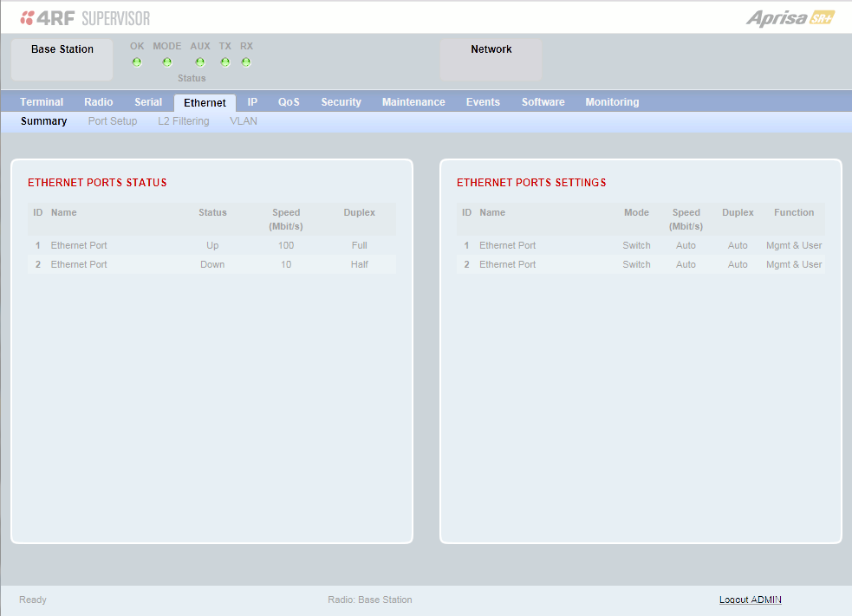Open the Port Setup sub-tab
The image size is (852, 616).
tap(113, 121)
